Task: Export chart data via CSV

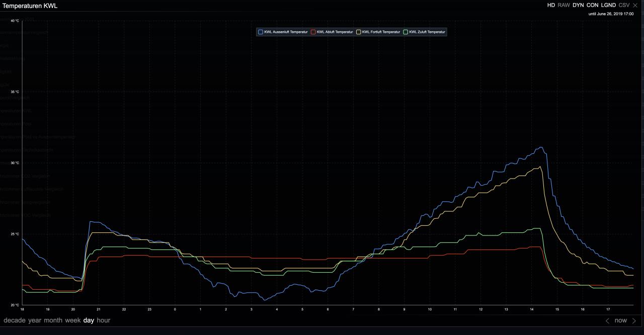Action: point(624,5)
